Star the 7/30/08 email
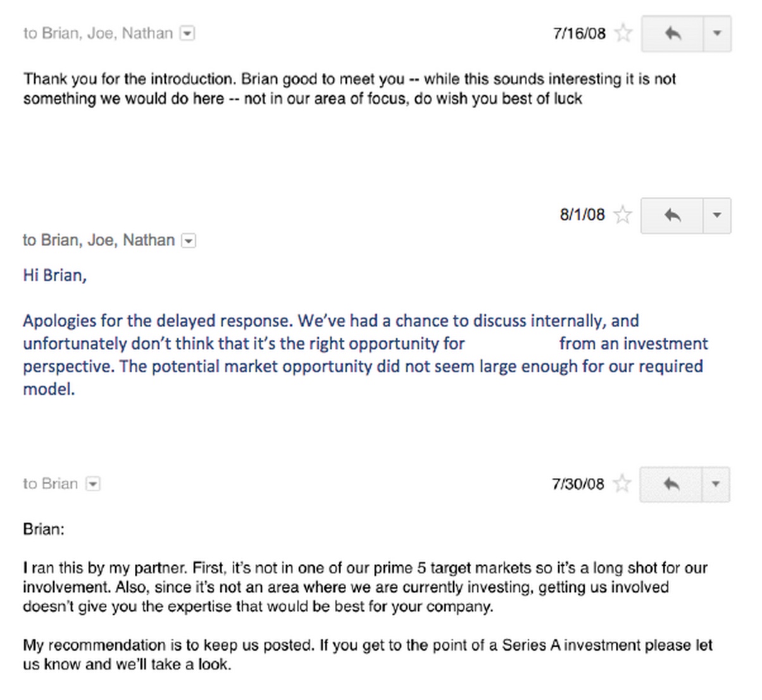Image resolution: width=762 pixels, height=700 pixels. (x=623, y=484)
